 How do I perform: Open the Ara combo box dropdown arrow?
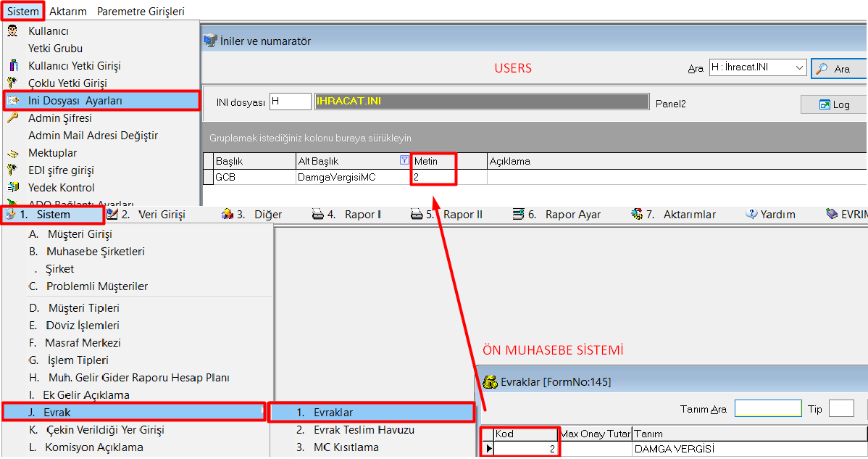coord(798,67)
